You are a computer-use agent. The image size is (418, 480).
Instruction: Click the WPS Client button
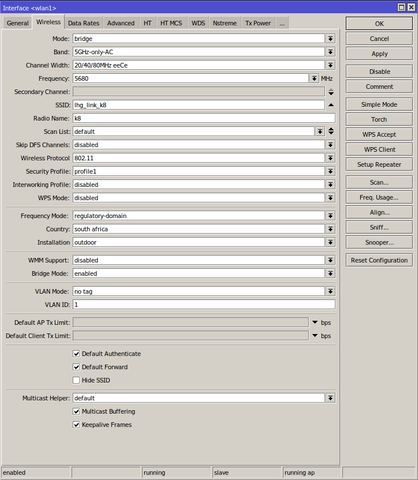coord(379,149)
